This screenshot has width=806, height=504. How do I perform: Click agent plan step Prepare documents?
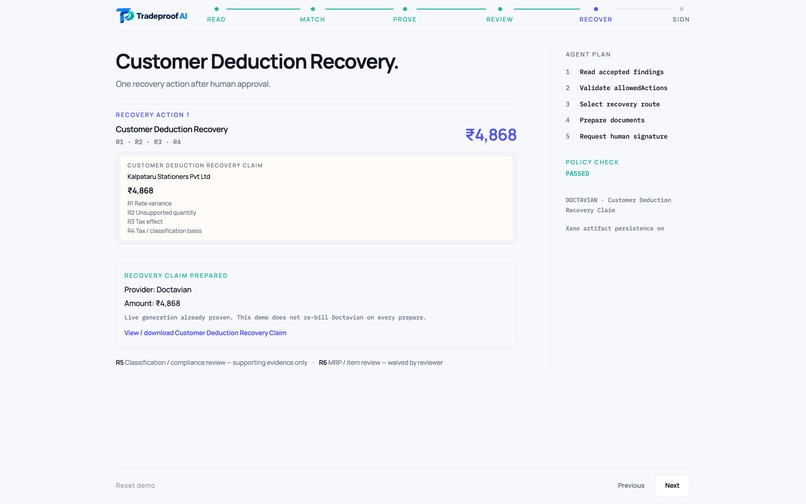click(x=612, y=120)
